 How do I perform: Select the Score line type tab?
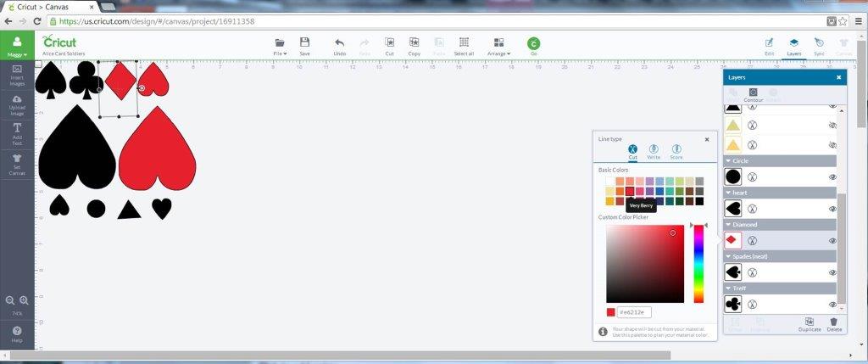[x=676, y=152]
